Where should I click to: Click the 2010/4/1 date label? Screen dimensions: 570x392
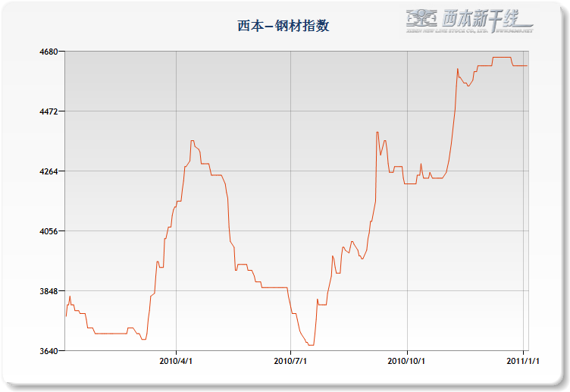176,362
